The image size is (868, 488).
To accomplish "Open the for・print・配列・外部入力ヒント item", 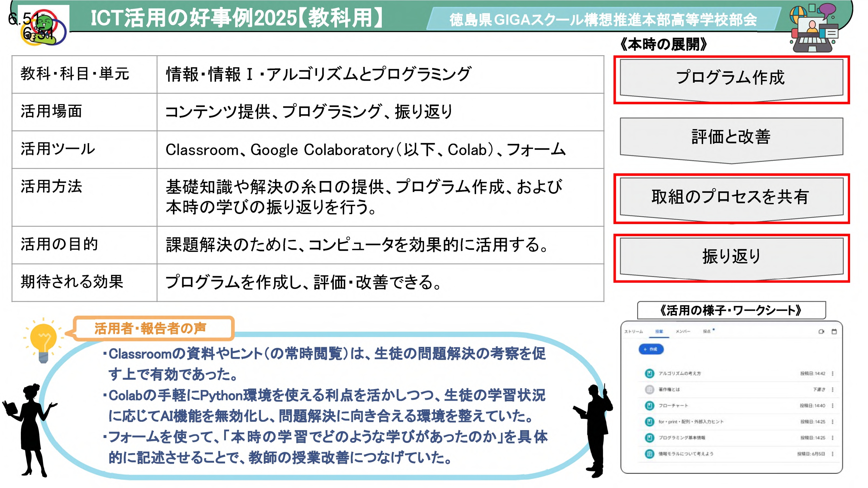I will coord(691,422).
